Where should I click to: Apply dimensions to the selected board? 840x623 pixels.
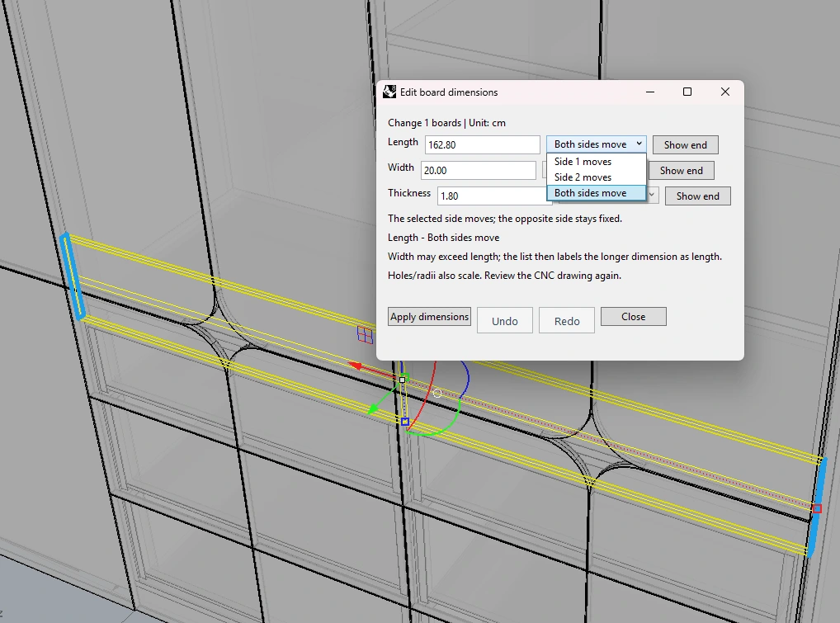coord(429,317)
